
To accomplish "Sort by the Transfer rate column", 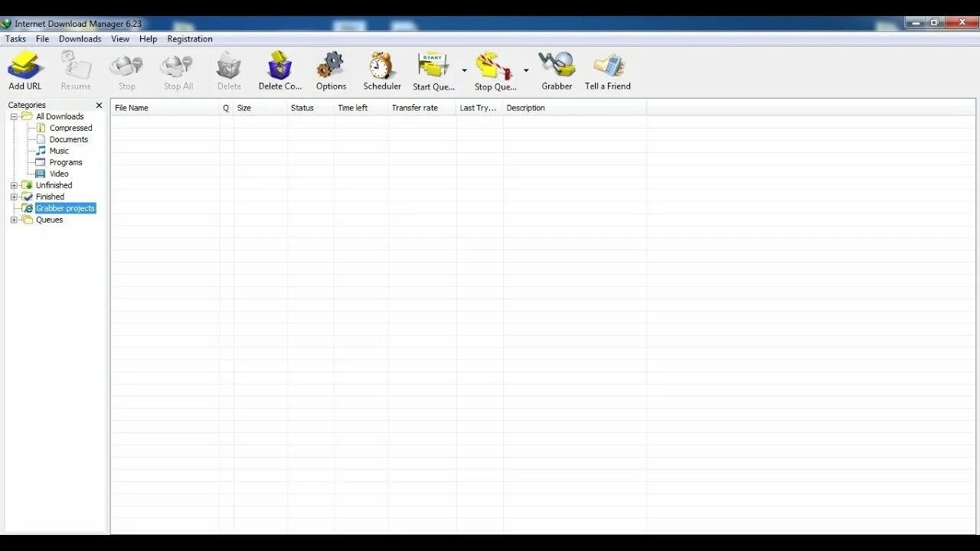I will tap(423, 108).
